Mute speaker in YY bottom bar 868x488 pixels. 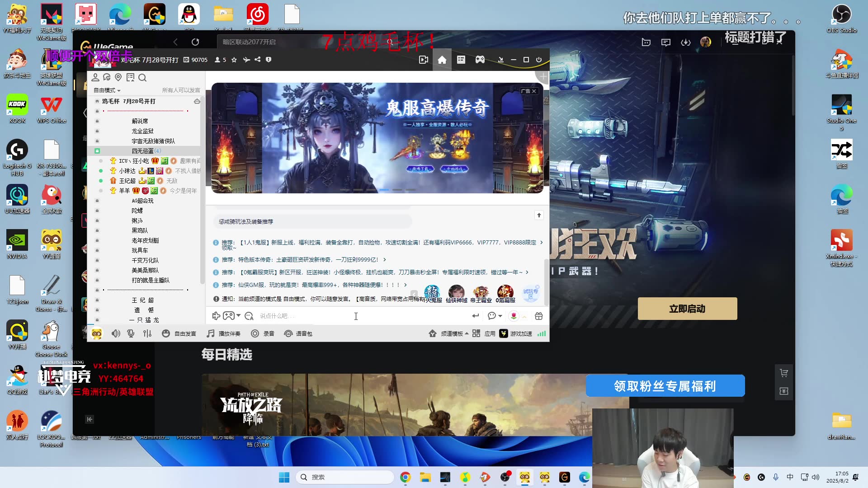(x=116, y=333)
